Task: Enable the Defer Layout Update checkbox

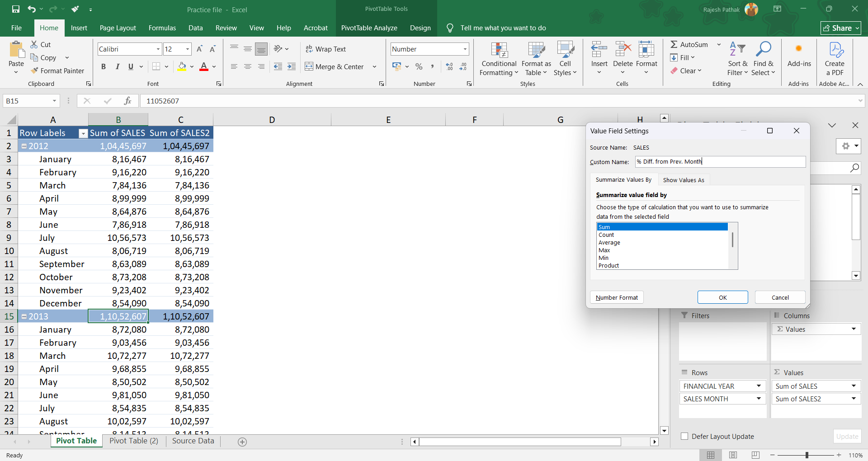Action: point(684,437)
